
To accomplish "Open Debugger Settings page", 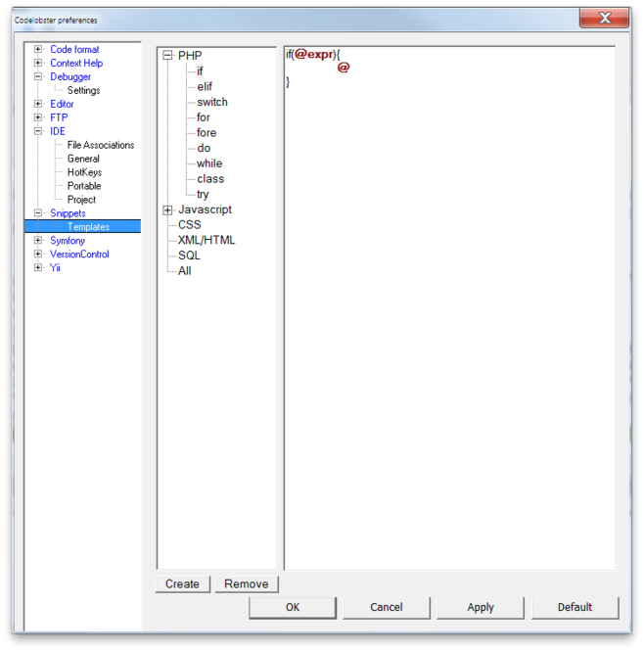I will (x=84, y=90).
